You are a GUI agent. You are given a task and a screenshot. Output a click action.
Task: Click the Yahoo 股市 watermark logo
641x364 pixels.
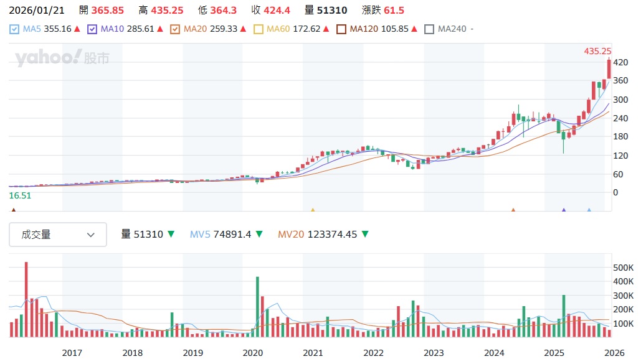[62, 58]
